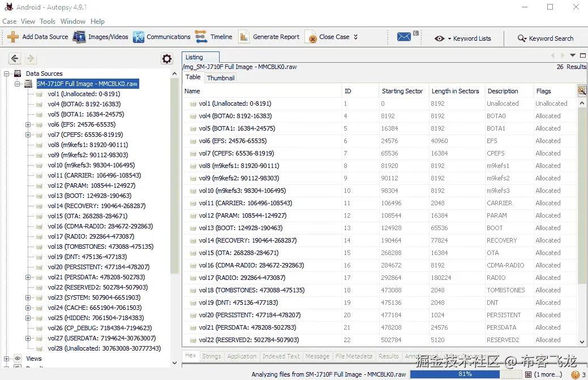
Task: Click the Data Sources node icon
Action: (18, 74)
